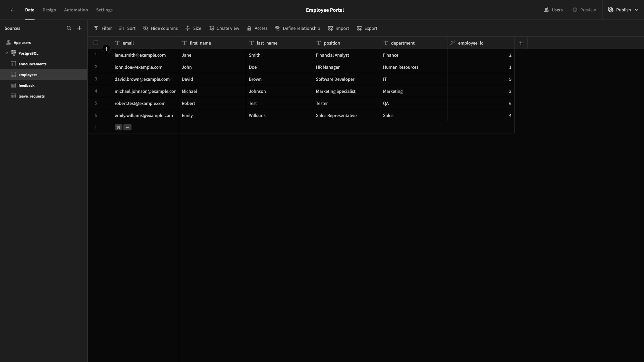Viewport: 644px width, 362px height.
Task: Switch to the Automation tab
Action: 76,10
